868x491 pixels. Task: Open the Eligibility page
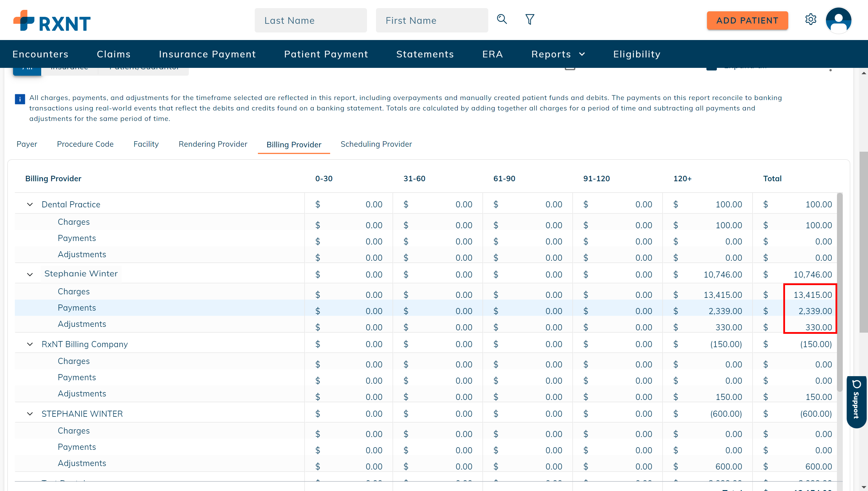click(x=637, y=54)
